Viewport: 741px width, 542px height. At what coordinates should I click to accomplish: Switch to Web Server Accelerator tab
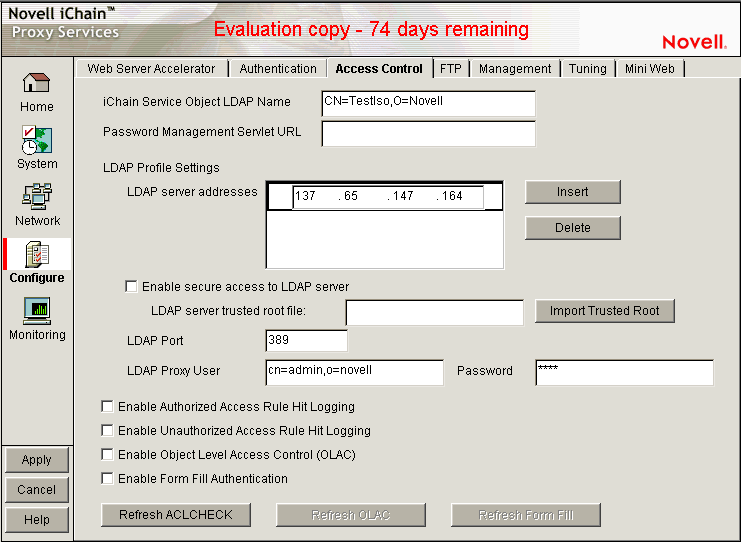(151, 69)
